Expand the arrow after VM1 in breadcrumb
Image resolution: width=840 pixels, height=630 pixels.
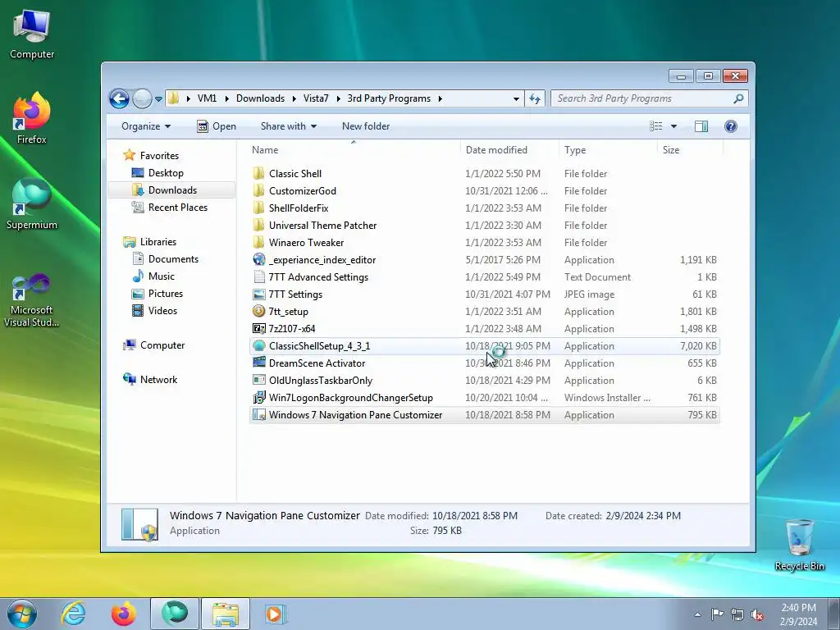click(x=226, y=98)
